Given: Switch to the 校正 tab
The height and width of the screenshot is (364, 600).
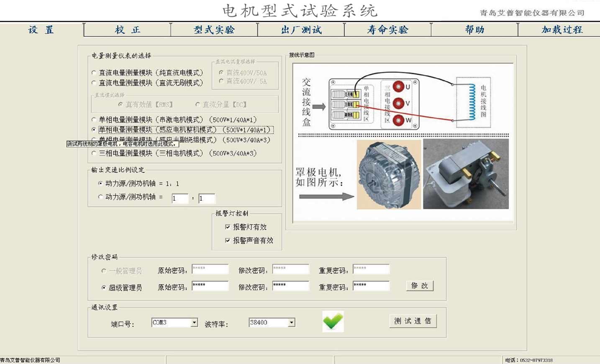Looking at the screenshot, I should point(128,30).
